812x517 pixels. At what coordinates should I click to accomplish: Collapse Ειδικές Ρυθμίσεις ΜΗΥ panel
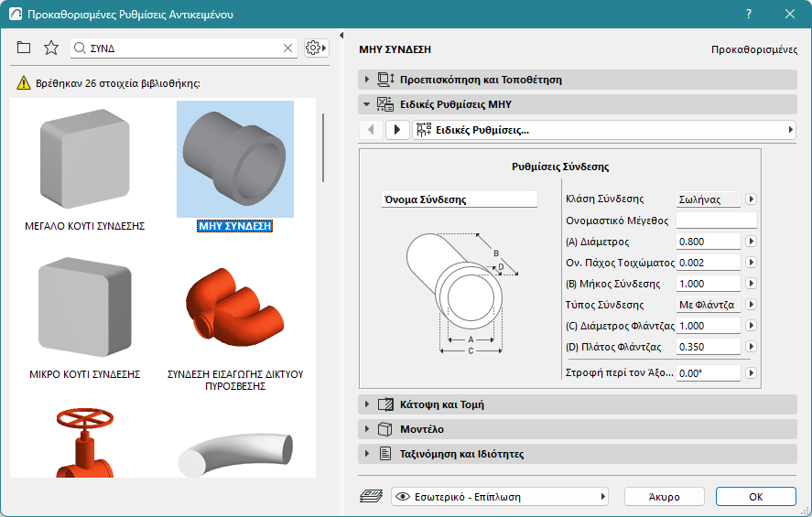(367, 104)
